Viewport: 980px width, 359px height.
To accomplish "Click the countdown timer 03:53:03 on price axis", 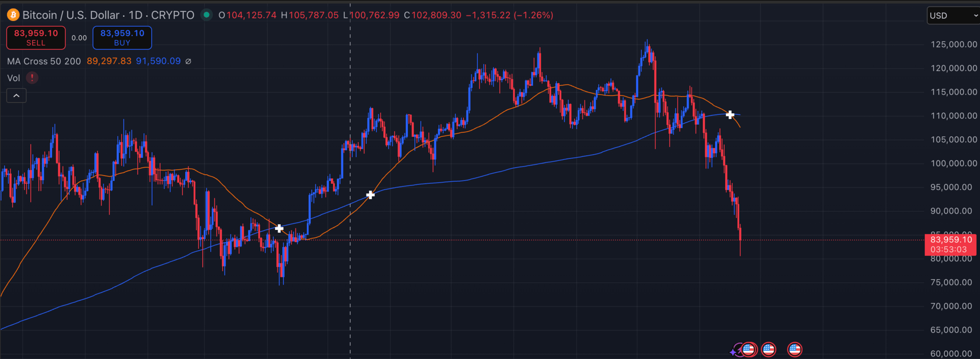I will click(x=948, y=250).
